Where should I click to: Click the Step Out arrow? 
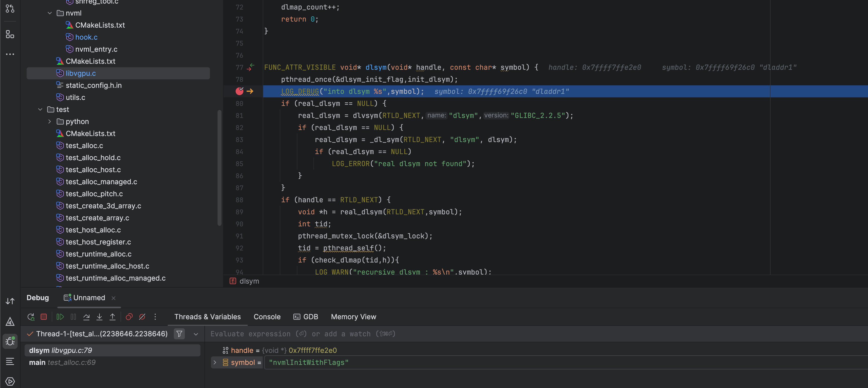[113, 316]
